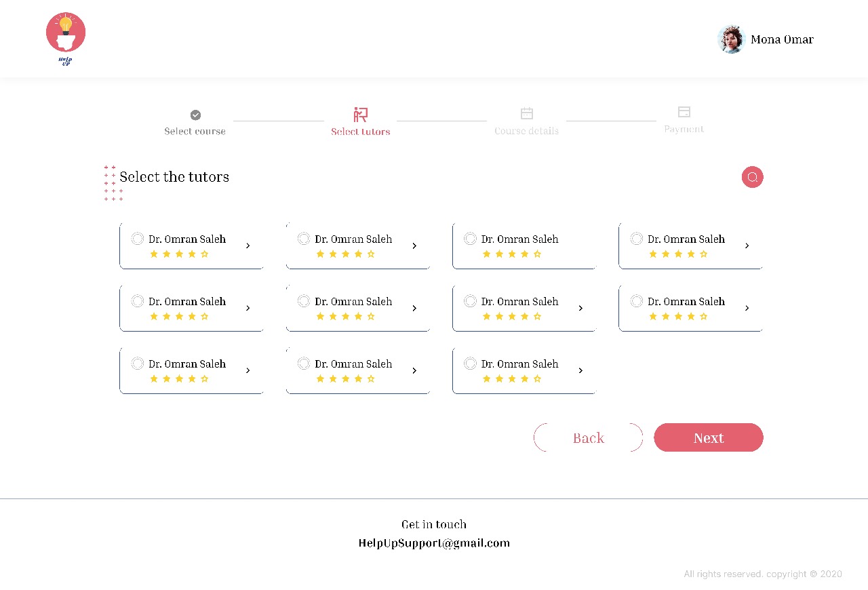Screen dimensions: 868x590
Task: Select the radio button on the first-row first tutor card
Action: click(x=137, y=239)
